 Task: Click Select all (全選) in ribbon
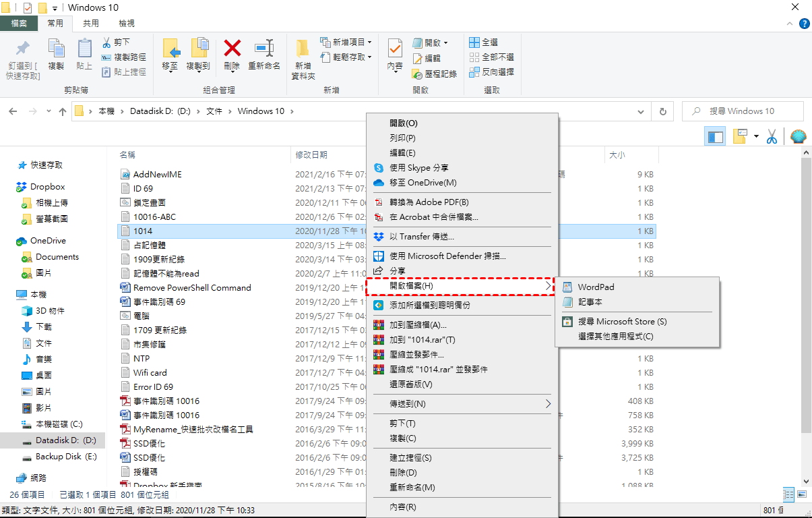484,42
